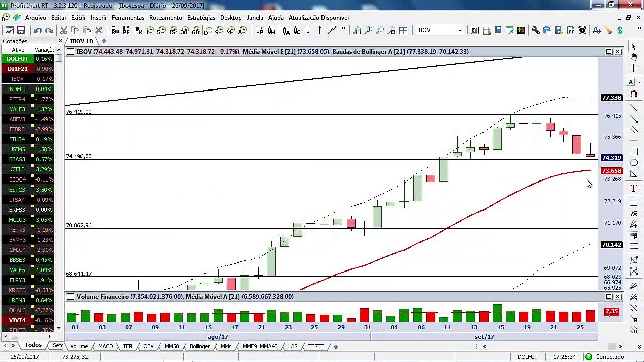Close the Cotações panel
This screenshot has width=644, height=362.
tap(61, 41)
